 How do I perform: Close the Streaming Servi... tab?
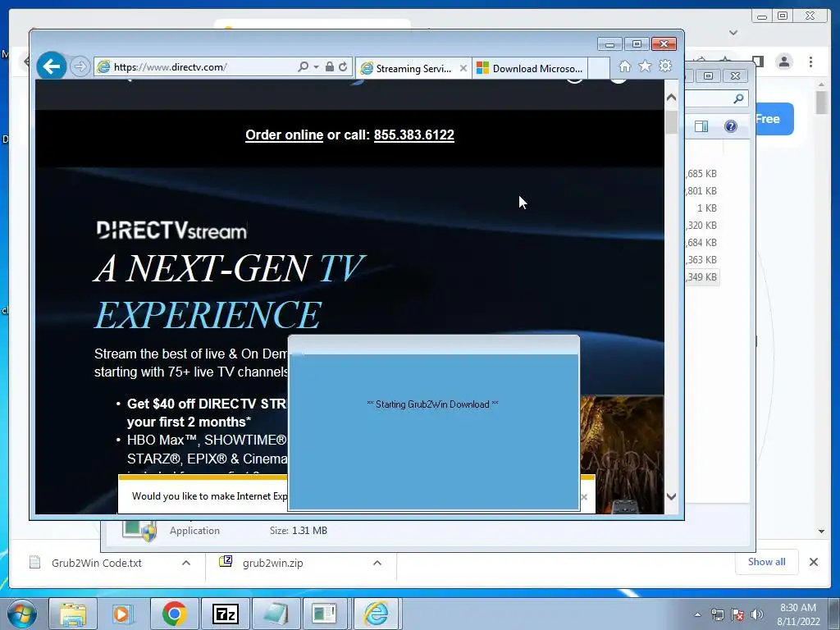(x=463, y=69)
